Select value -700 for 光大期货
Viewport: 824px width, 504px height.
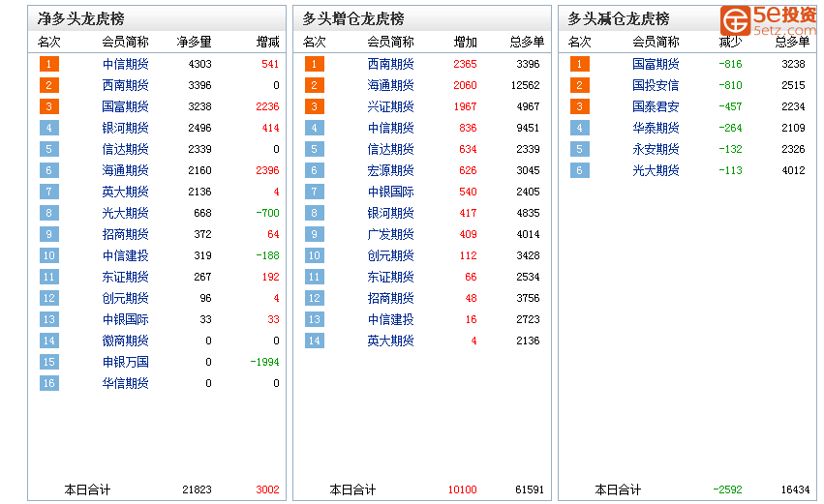tap(267, 213)
